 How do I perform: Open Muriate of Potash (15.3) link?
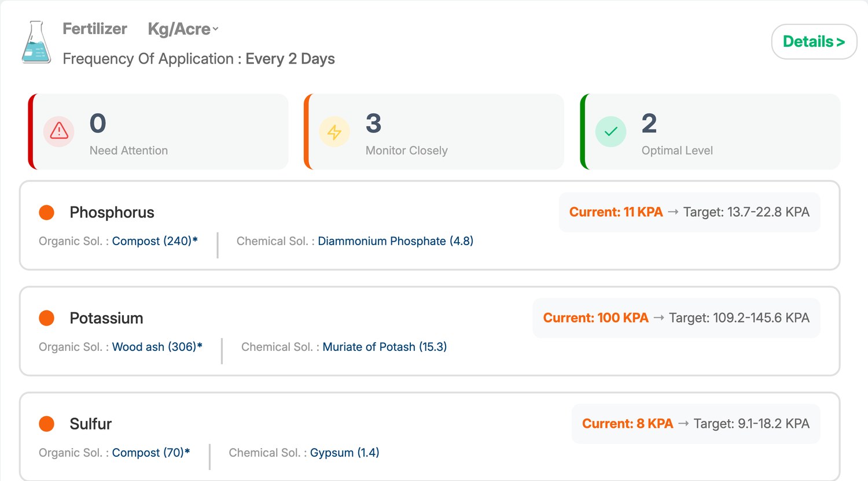tap(384, 347)
